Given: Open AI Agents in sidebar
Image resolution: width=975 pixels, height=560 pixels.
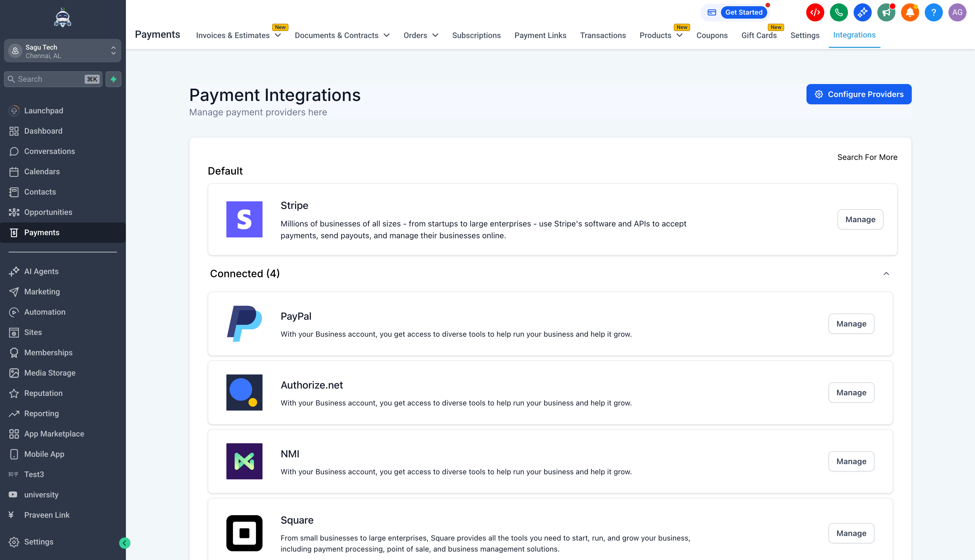Looking at the screenshot, I should pyautogui.click(x=41, y=271).
